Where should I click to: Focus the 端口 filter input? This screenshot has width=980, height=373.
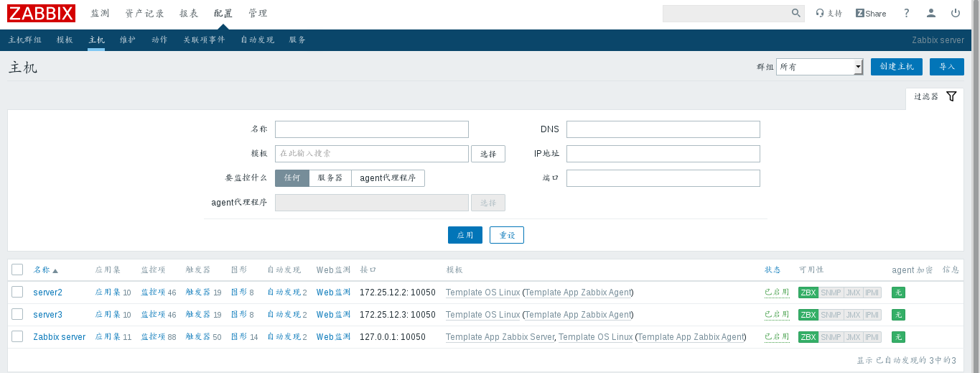coord(663,178)
